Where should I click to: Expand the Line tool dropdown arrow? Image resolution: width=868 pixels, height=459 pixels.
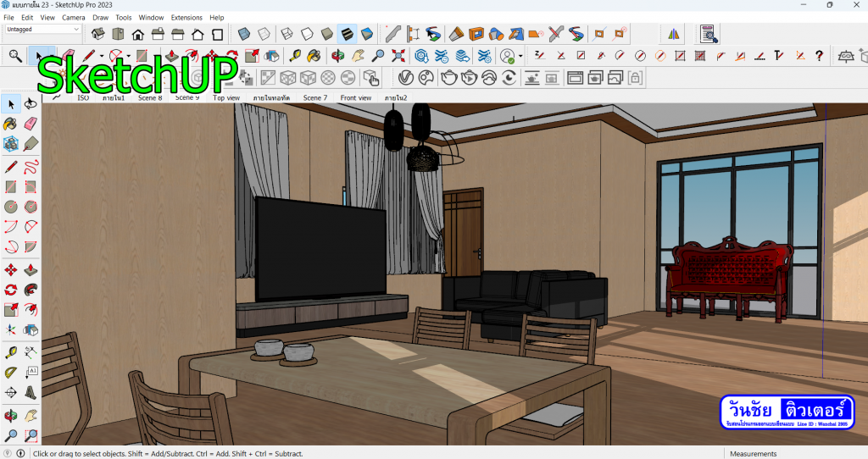pyautogui.click(x=101, y=57)
